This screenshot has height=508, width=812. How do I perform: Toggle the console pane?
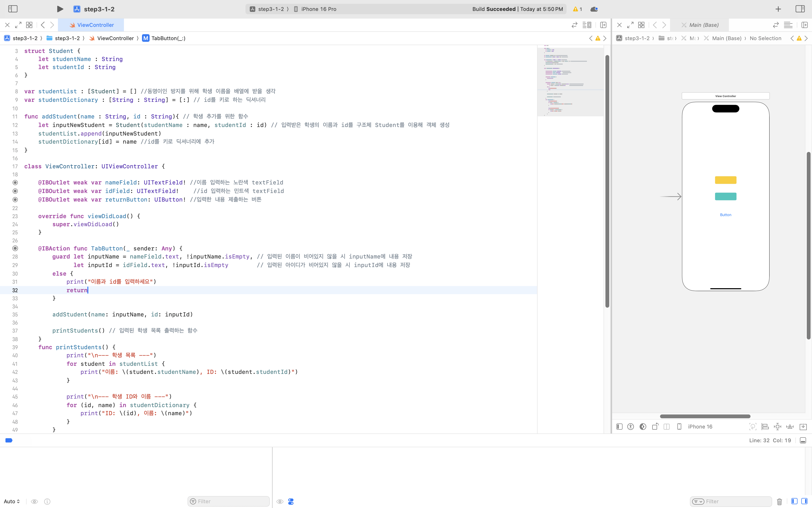coord(804,501)
